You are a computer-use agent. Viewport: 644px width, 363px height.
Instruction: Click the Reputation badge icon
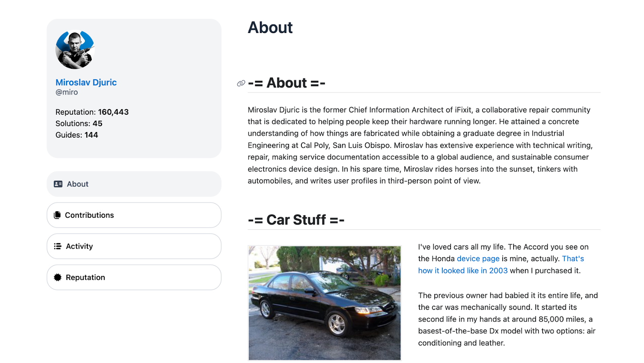click(x=58, y=277)
